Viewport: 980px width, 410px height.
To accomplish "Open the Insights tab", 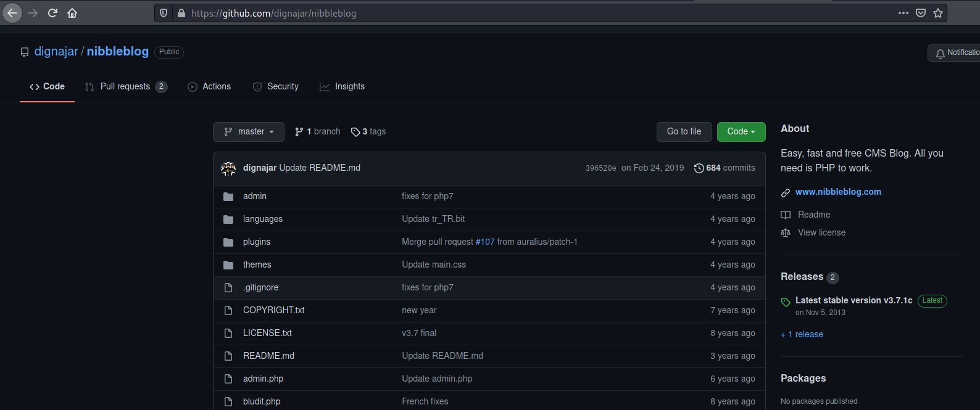I will [x=342, y=87].
